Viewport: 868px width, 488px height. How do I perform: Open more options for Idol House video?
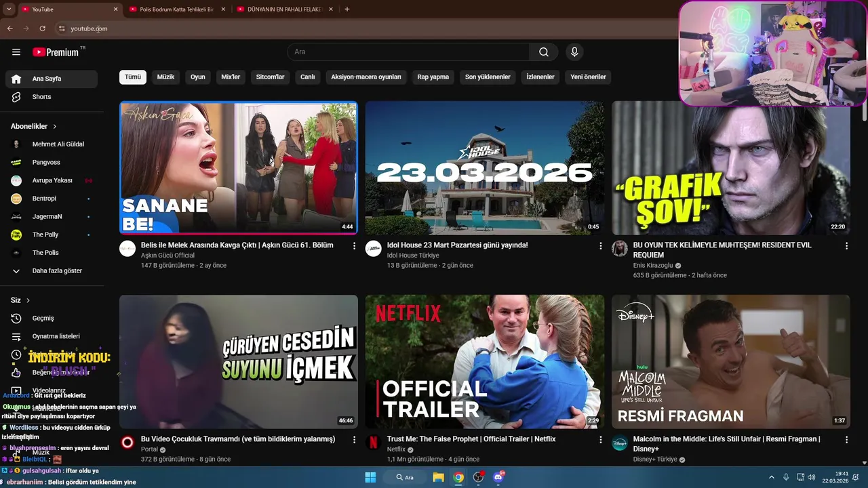click(600, 246)
